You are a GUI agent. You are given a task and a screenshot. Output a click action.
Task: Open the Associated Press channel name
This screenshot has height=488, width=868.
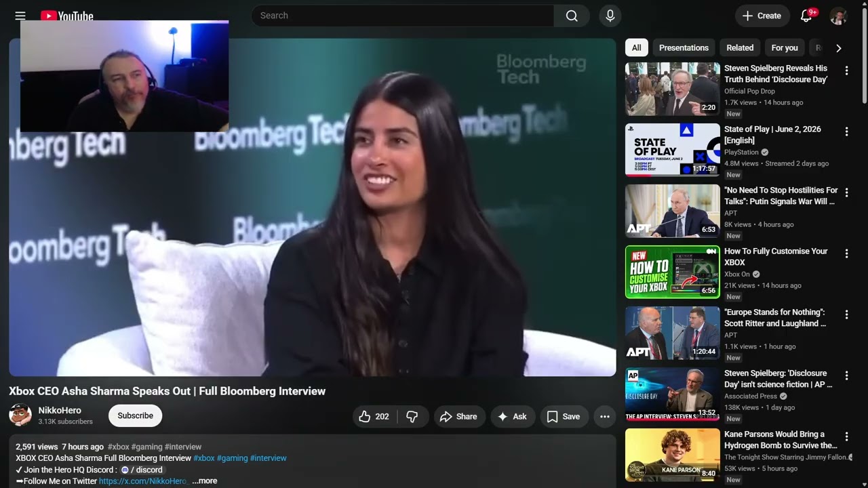751,396
